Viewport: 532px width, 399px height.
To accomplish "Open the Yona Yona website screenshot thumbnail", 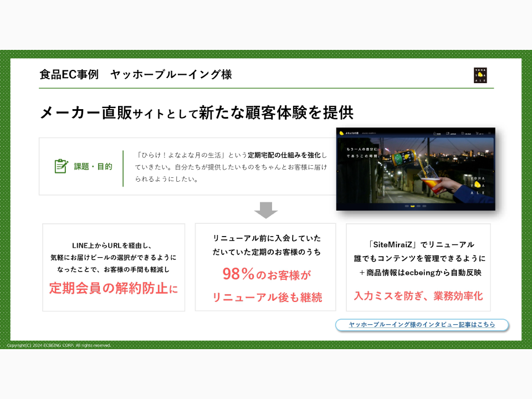I will coord(416,169).
